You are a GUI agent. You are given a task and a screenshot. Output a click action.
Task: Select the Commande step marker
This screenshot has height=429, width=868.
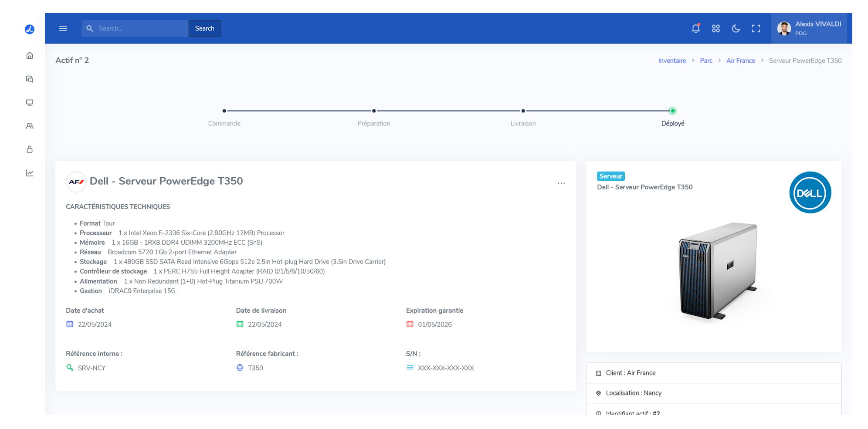(224, 111)
